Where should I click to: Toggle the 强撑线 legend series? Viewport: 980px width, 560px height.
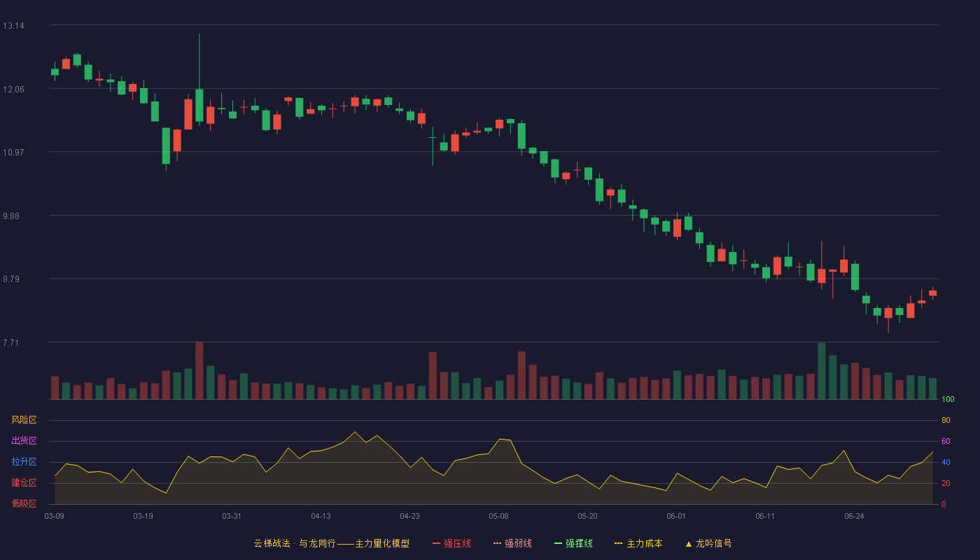coord(573,543)
